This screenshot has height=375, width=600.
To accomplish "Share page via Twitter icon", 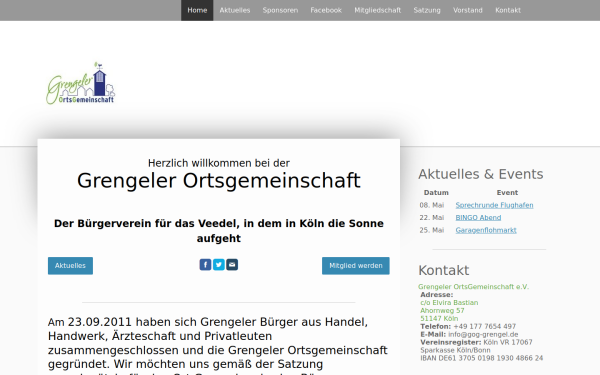I will coord(218,264).
